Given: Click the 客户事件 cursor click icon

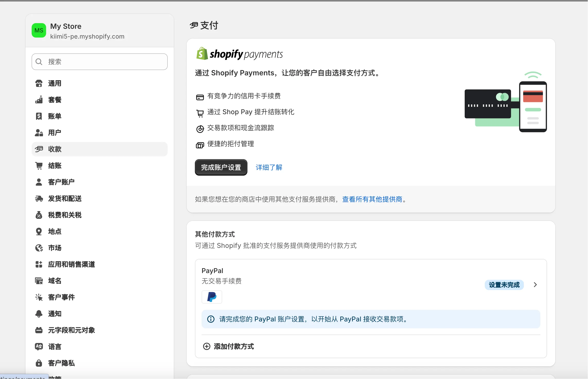Looking at the screenshot, I should tap(39, 297).
